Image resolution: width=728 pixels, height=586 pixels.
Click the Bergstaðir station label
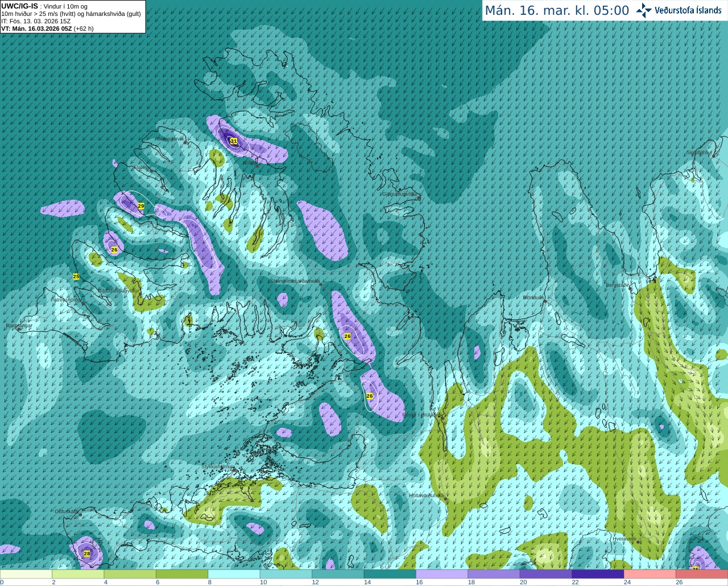pos(618,285)
